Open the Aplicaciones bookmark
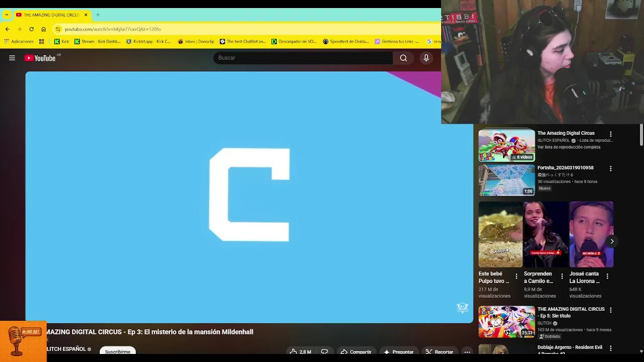Screen dimensions: 644x362 (x=19, y=41)
